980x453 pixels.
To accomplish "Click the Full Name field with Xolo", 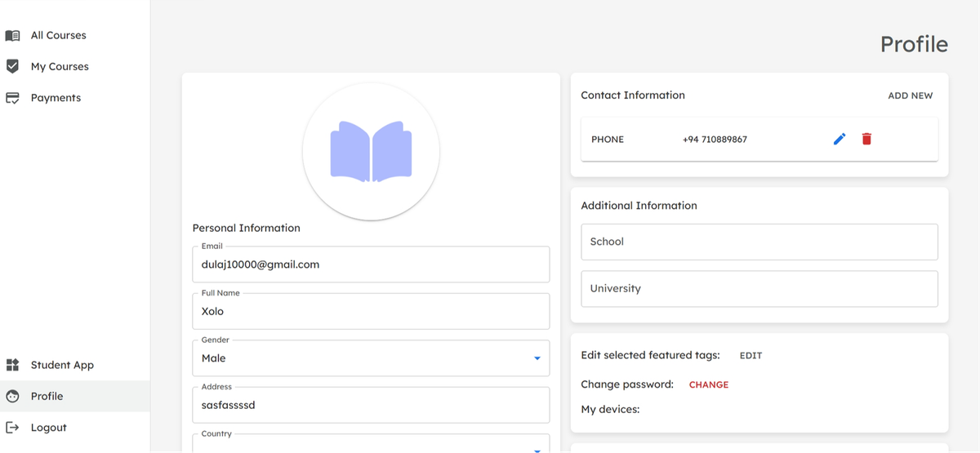I will (371, 311).
